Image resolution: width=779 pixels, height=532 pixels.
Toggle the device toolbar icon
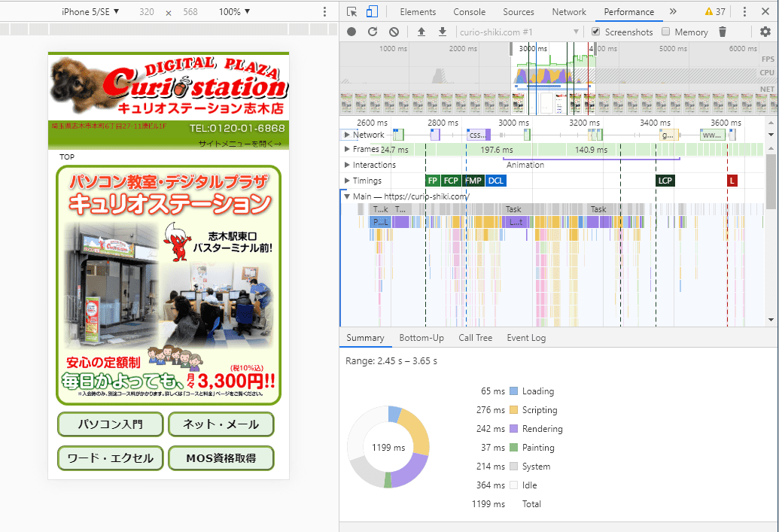click(x=372, y=11)
